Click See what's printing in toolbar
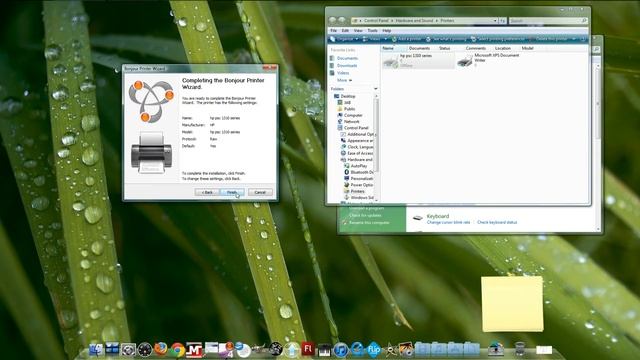Viewport: 640px width, 360px height. 446,39
